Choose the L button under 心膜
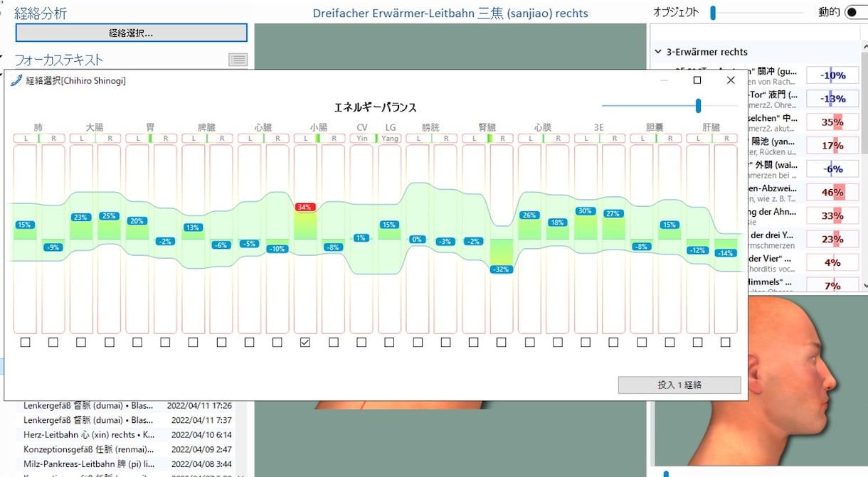 point(529,139)
